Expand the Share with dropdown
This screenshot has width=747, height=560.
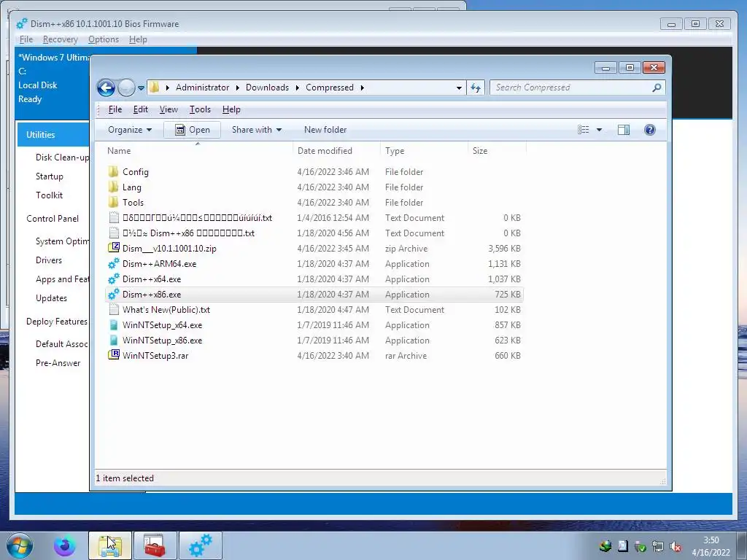[x=256, y=130]
